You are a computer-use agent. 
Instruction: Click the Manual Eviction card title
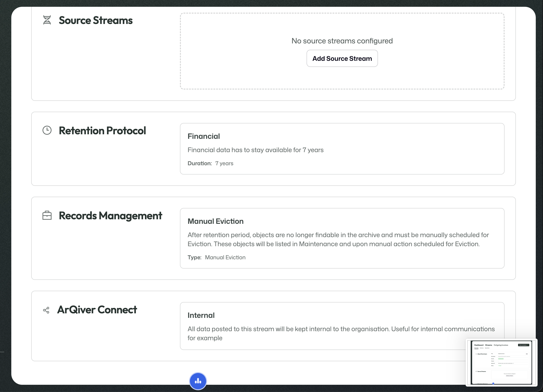tap(215, 221)
